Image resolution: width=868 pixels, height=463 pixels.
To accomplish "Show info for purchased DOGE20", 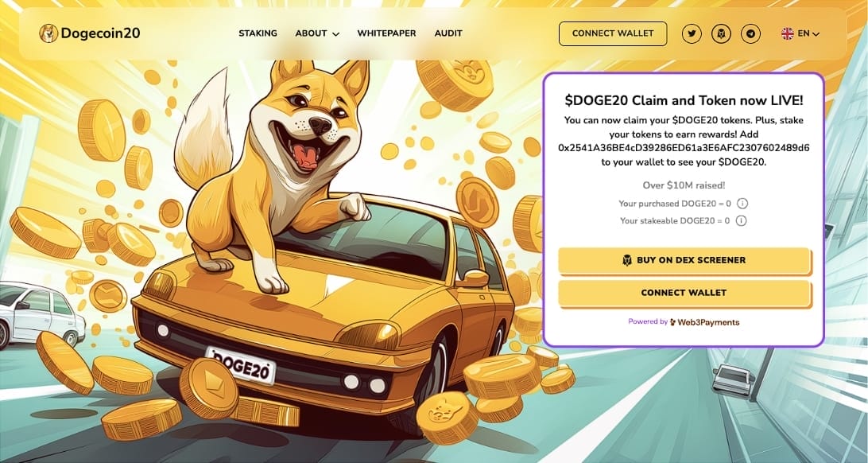I will click(742, 203).
